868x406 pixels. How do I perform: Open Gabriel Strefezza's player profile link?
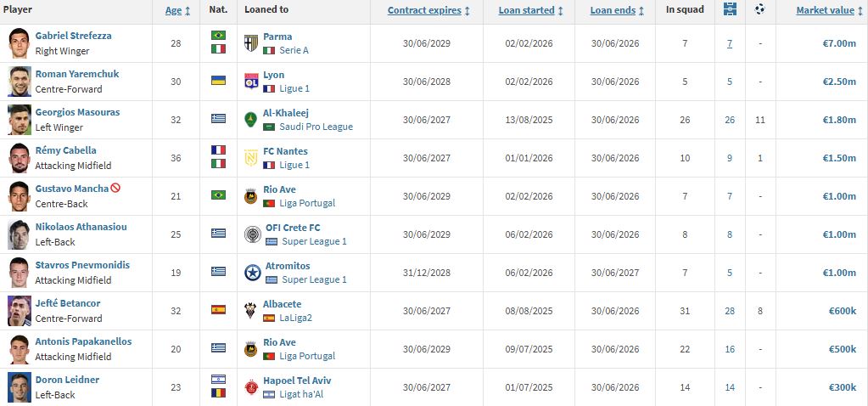click(x=73, y=36)
